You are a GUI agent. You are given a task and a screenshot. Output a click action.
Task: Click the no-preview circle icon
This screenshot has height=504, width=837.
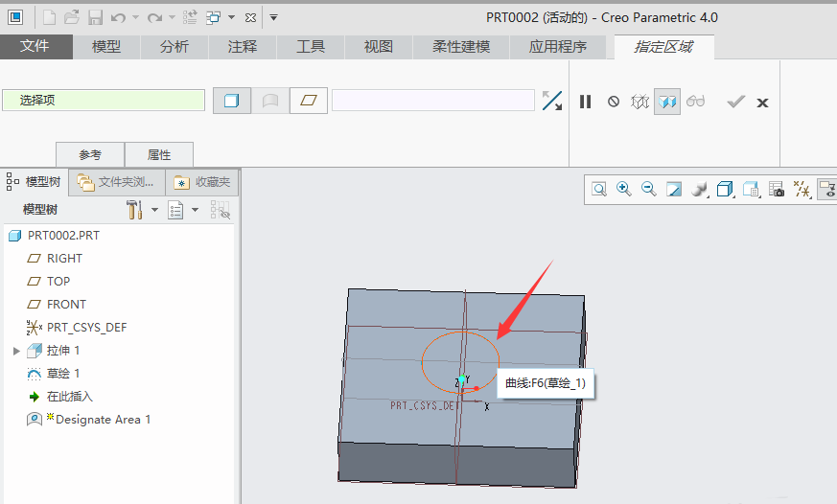click(x=613, y=102)
